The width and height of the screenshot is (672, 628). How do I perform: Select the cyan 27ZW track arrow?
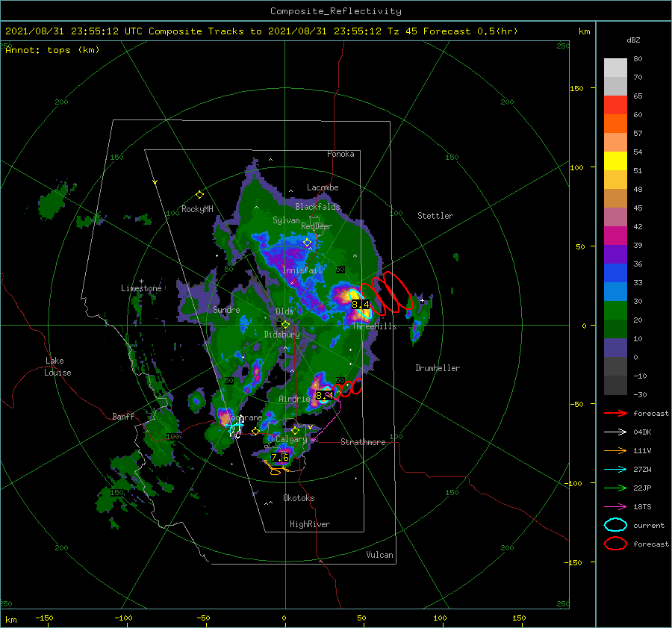(615, 470)
